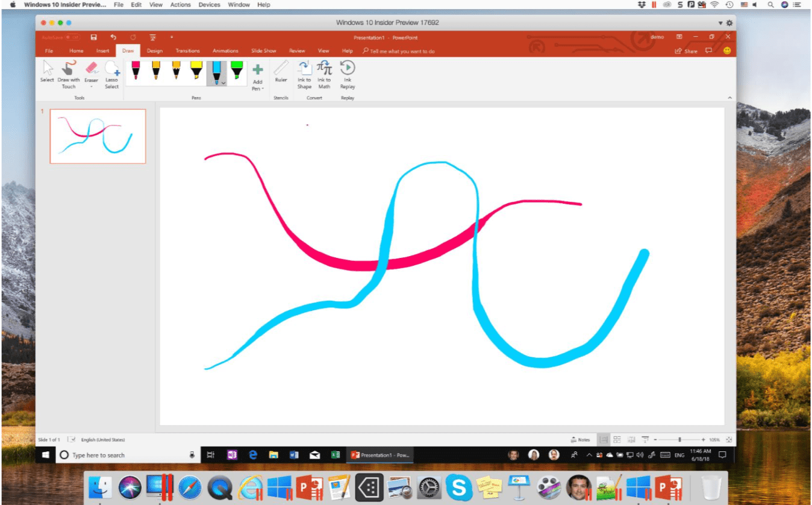Start Ink Replay playback
812x505 pixels.
point(347,74)
